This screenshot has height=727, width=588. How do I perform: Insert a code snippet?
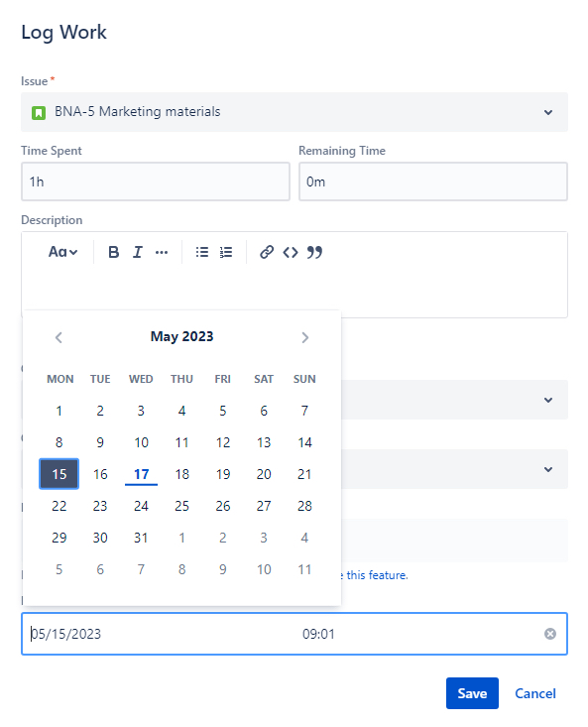(x=291, y=252)
